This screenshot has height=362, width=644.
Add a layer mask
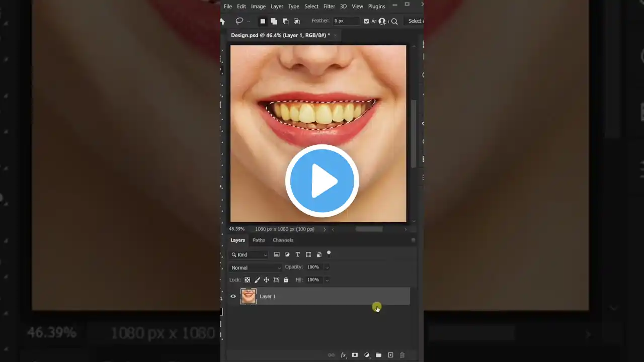[355, 355]
